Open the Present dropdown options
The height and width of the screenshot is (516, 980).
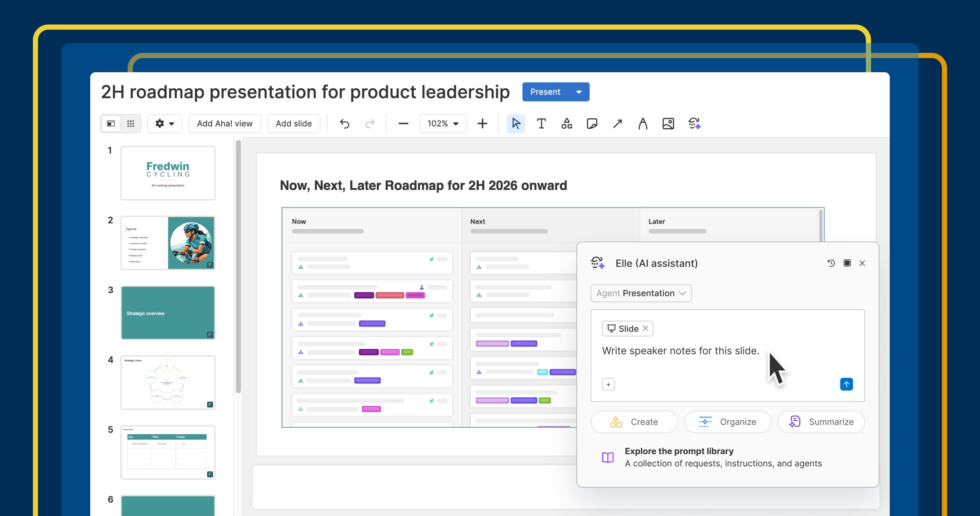tap(579, 92)
